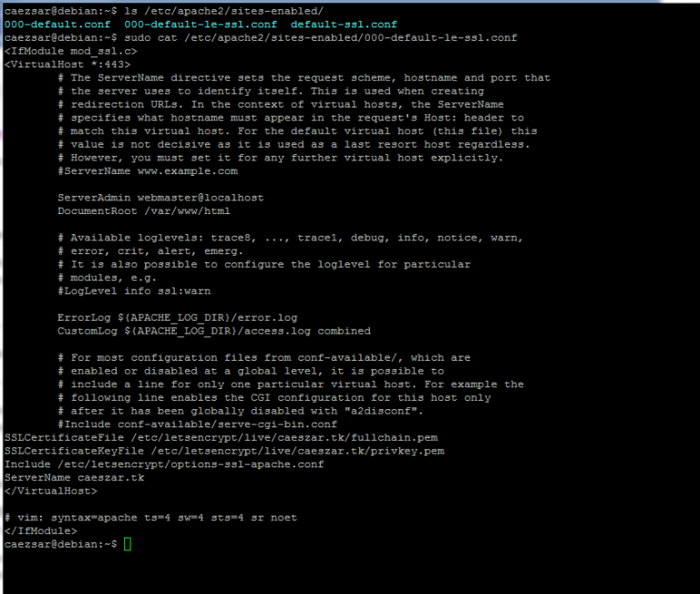Click the default-ssl.conf file name

[344, 24]
